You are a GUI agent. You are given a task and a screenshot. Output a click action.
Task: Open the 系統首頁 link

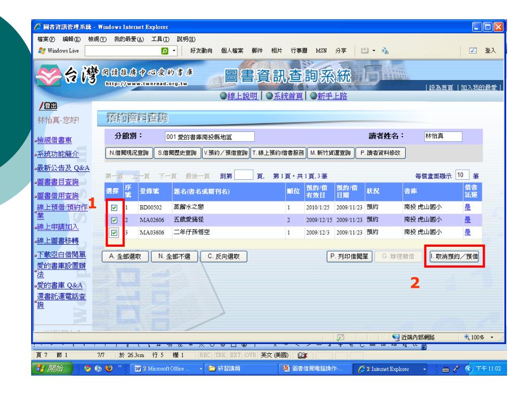[x=288, y=96]
